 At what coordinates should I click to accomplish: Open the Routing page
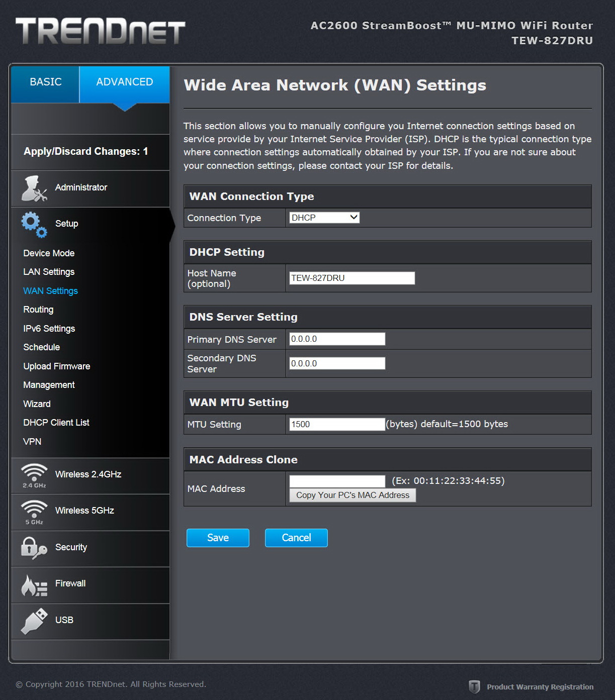pyautogui.click(x=38, y=310)
